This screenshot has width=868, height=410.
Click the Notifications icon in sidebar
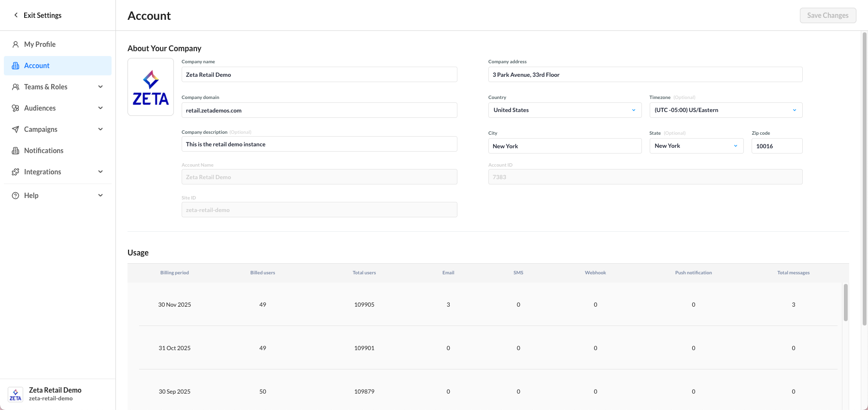tap(15, 151)
